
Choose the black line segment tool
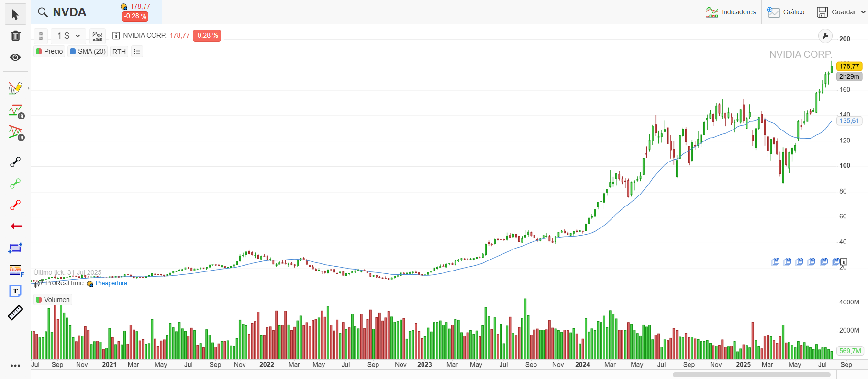(x=15, y=162)
